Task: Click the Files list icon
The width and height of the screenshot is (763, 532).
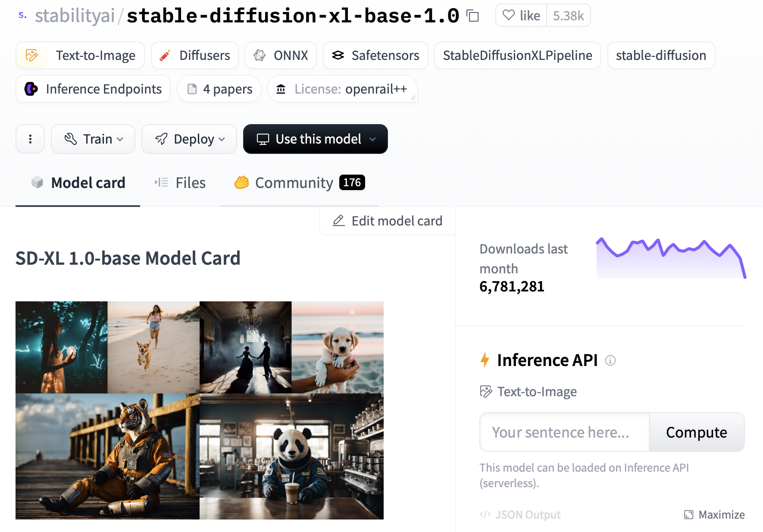Action: coord(161,182)
